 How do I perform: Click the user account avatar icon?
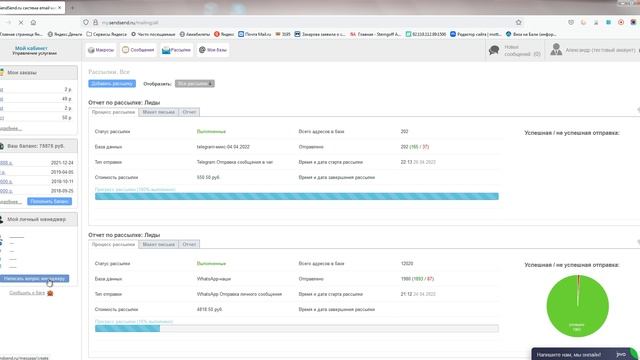click(556, 50)
